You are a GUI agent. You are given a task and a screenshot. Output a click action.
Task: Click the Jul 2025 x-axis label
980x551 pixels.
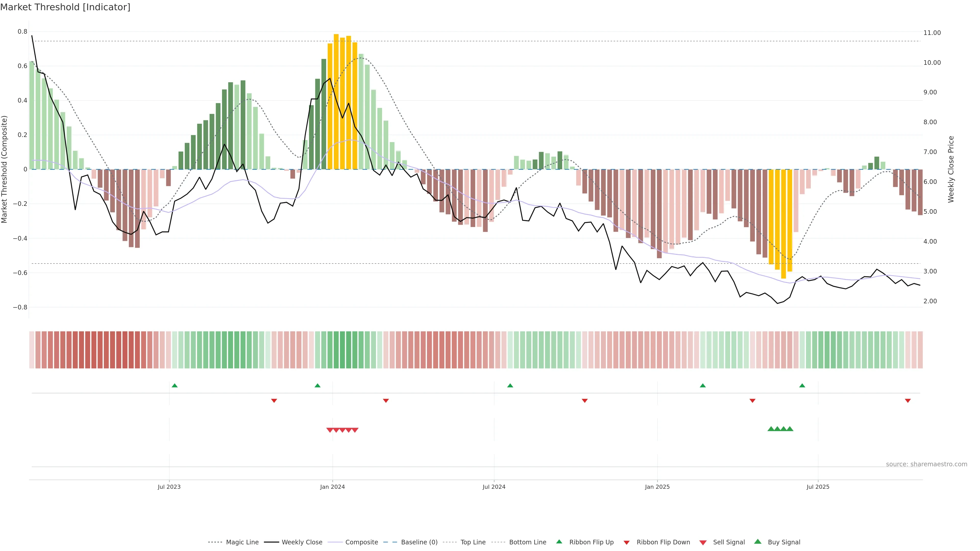[x=817, y=487]
